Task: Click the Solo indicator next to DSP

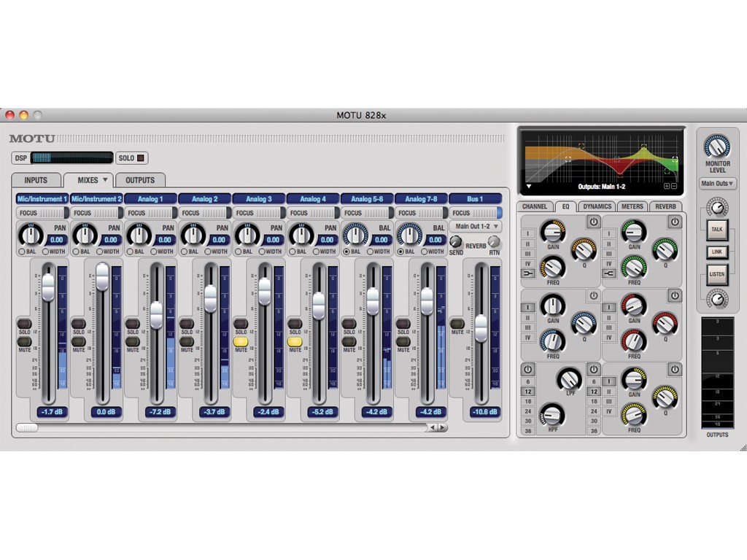Action: tap(141, 158)
